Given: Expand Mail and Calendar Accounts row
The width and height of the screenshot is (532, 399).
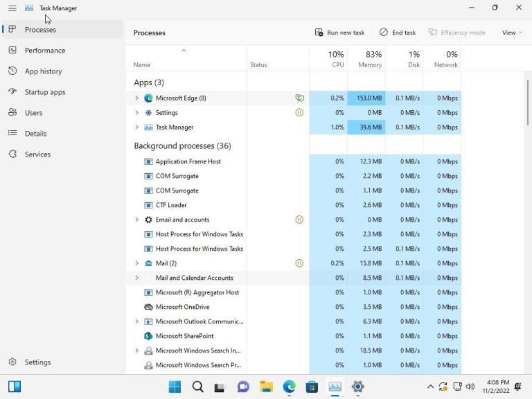Looking at the screenshot, I should (136, 278).
